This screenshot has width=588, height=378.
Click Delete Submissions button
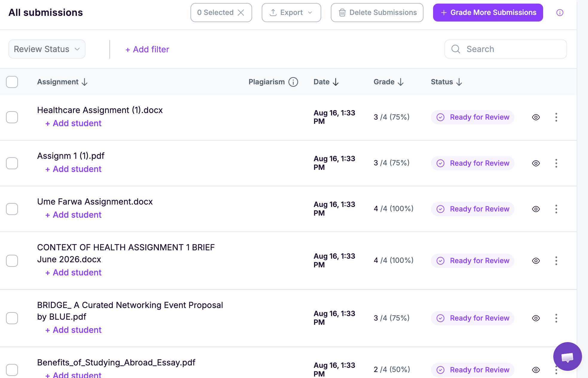(377, 13)
